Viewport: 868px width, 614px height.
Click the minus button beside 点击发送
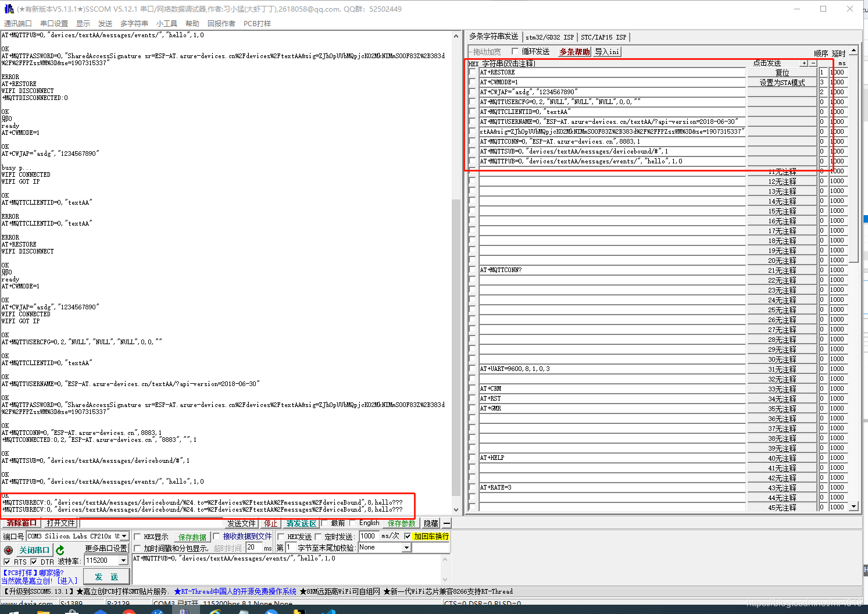pos(813,63)
